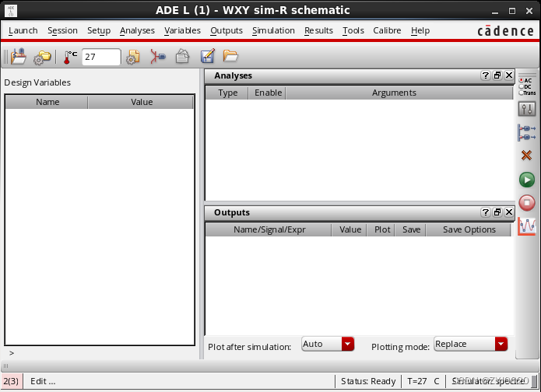Select the DC analysis radio button
The height and width of the screenshot is (392, 541).
(522, 86)
